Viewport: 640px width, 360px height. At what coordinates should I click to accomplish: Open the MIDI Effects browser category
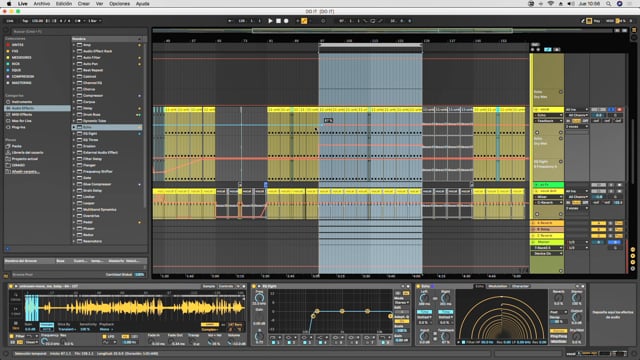click(x=22, y=114)
